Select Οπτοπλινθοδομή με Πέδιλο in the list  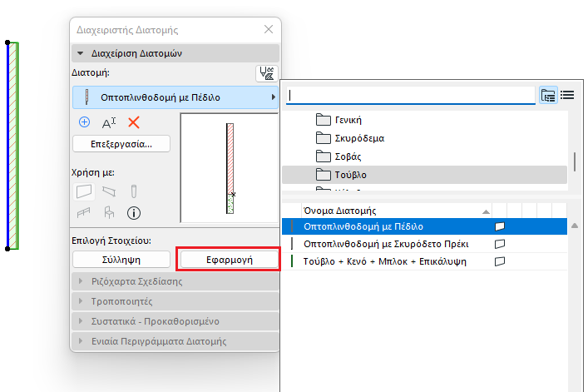(424, 226)
